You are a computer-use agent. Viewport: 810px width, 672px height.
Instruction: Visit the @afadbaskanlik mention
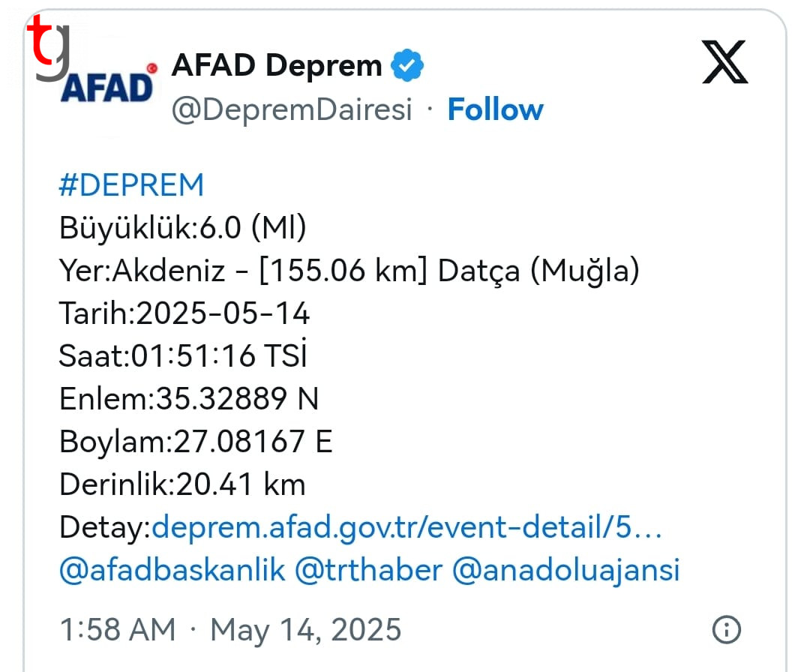point(172,570)
